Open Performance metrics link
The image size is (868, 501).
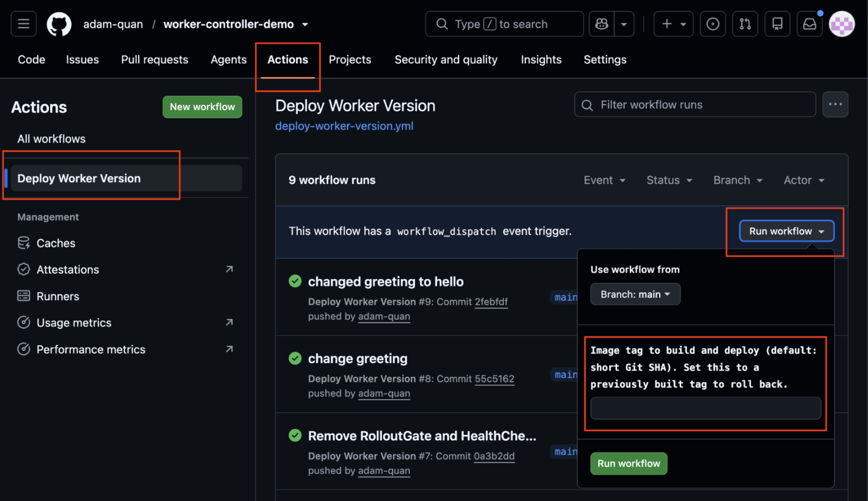pyautogui.click(x=91, y=350)
